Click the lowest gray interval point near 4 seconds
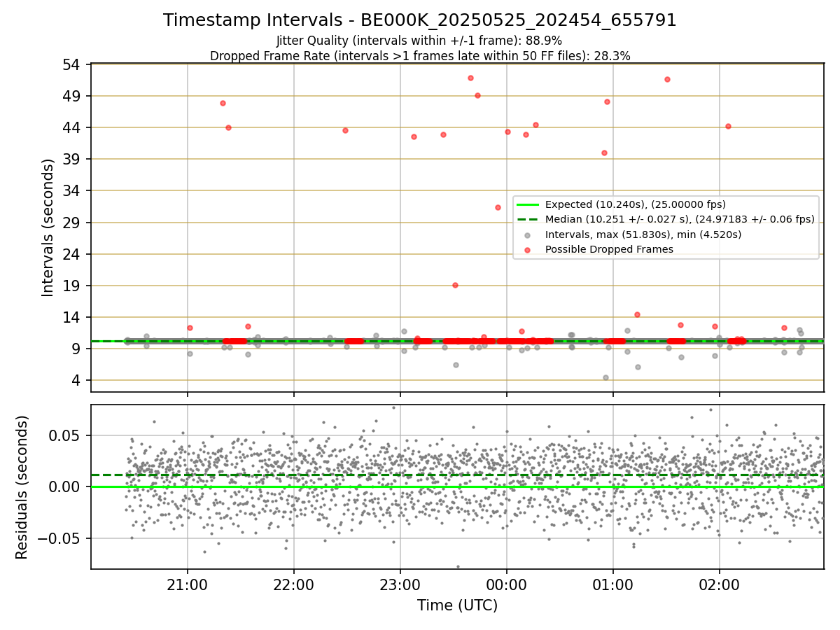Image resolution: width=840 pixels, height=630 pixels. click(x=605, y=377)
